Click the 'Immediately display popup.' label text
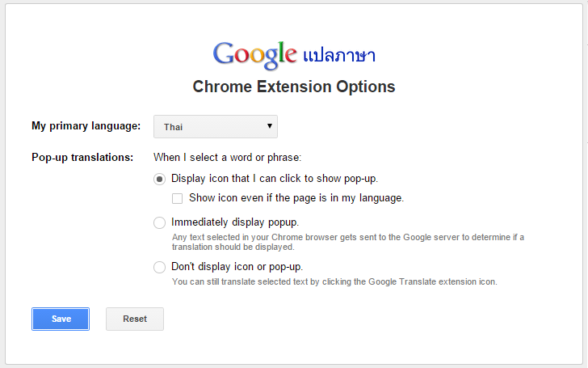Screen dimensions: 588x368 [236, 222]
